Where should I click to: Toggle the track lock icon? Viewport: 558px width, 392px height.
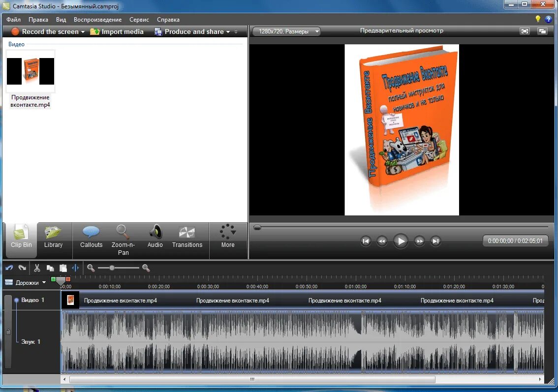8,332
